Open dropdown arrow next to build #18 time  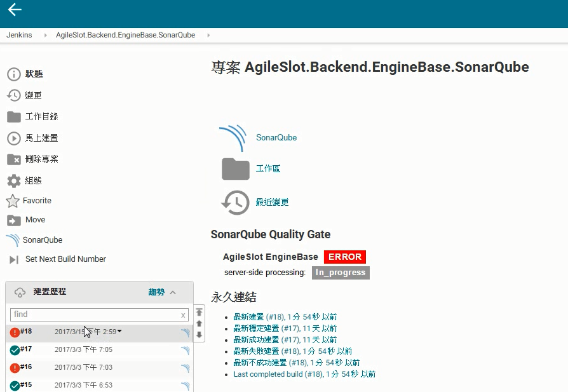(x=119, y=331)
